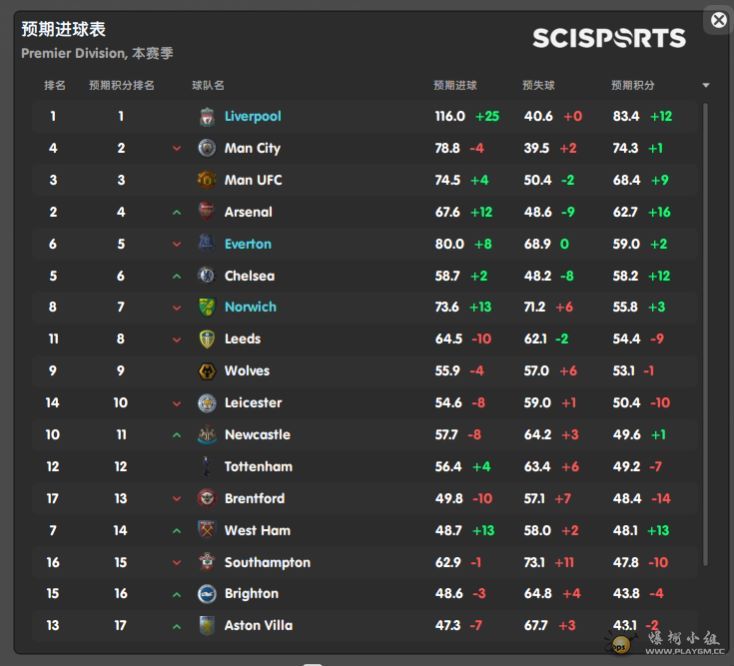Click the SciSports logo
734x666 pixels.
click(609, 38)
